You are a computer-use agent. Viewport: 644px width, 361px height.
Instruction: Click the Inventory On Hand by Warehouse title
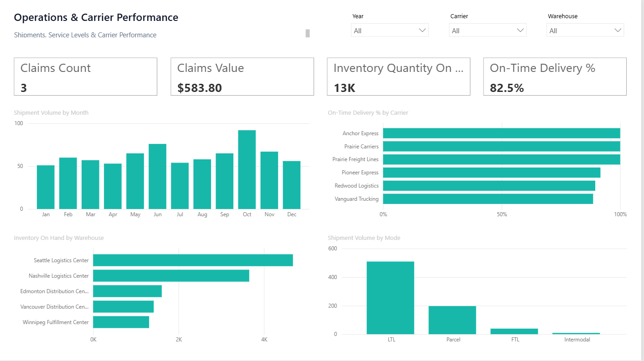(59, 238)
